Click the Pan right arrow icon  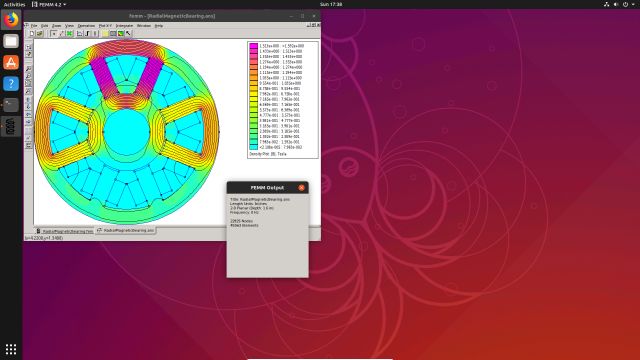pyautogui.click(x=29, y=122)
